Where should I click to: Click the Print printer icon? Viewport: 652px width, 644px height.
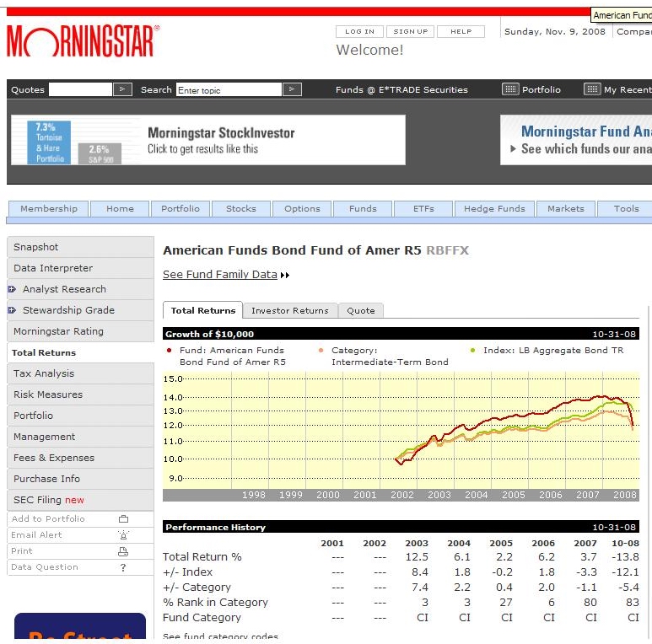click(x=123, y=551)
